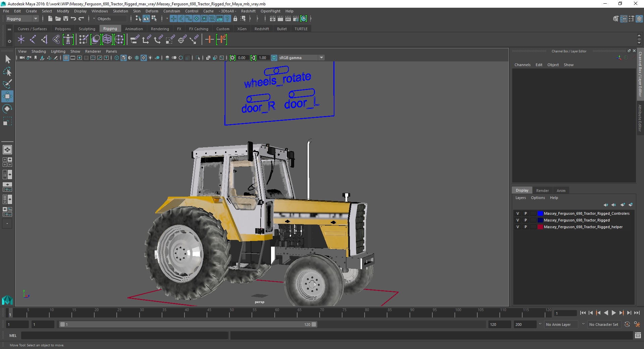
Task: Toggle visibility of Tractor_Rigged_helper layer
Action: pyautogui.click(x=518, y=227)
